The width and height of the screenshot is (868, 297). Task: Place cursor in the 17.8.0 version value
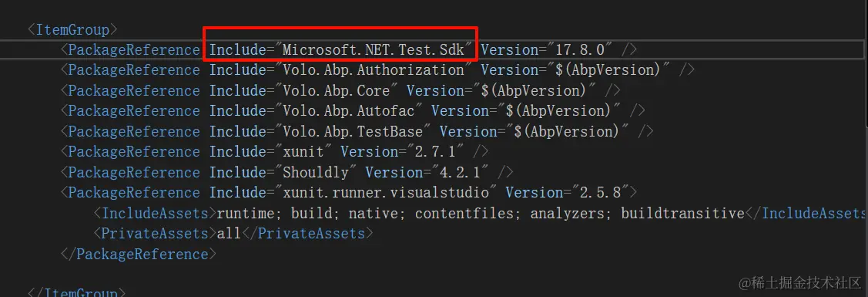click(579, 50)
